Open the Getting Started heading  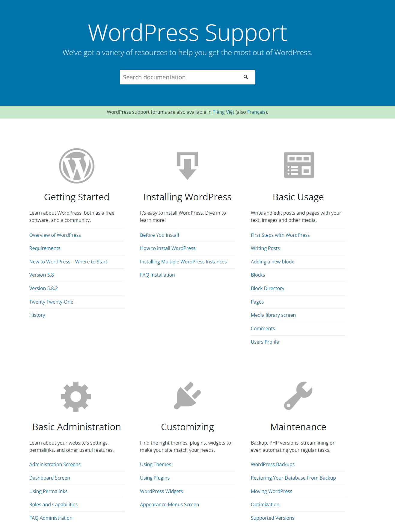77,197
